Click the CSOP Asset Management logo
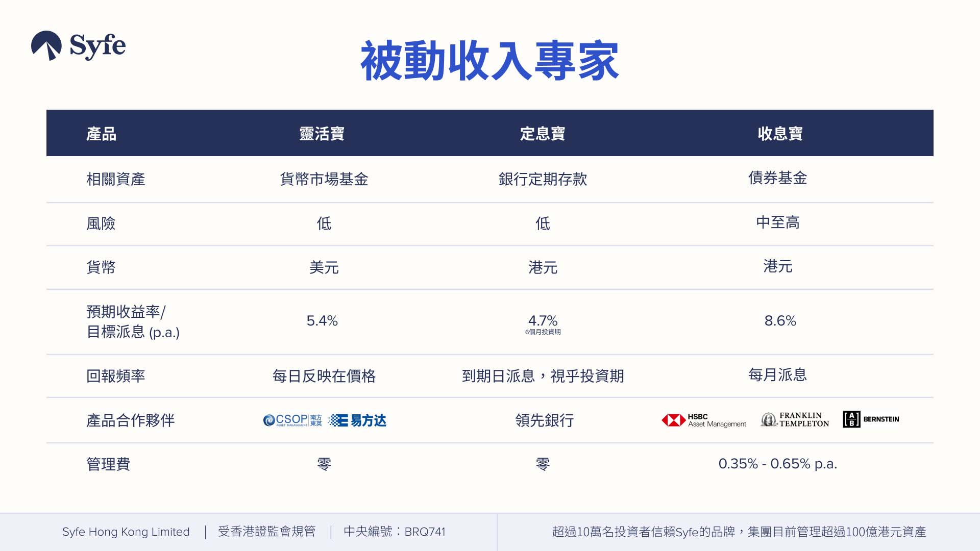Viewport: 980px width, 551px height. [x=292, y=420]
